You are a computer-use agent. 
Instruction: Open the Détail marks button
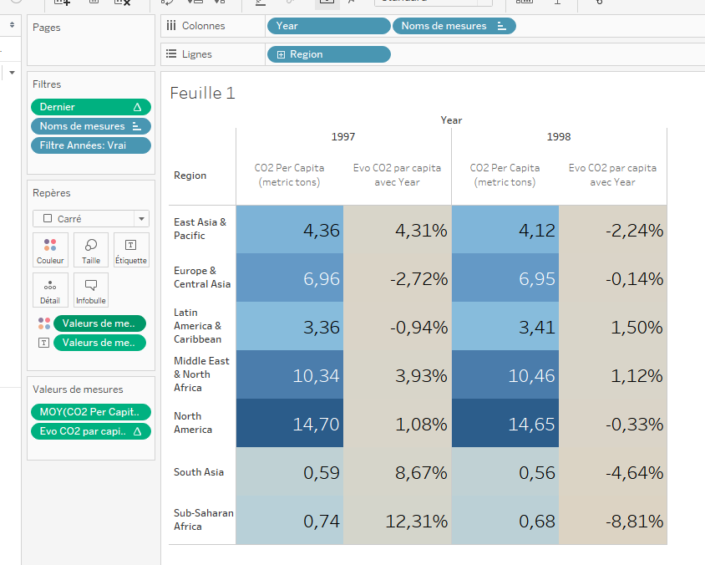click(50, 290)
